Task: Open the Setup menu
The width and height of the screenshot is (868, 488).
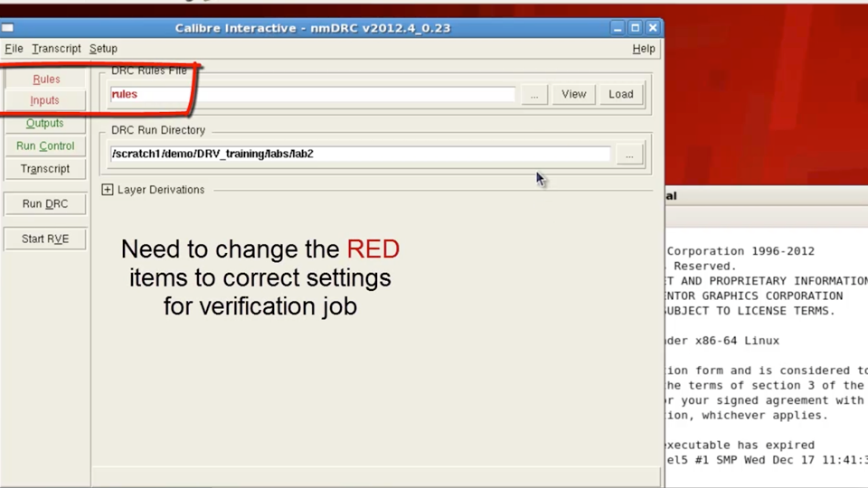Action: [103, 49]
